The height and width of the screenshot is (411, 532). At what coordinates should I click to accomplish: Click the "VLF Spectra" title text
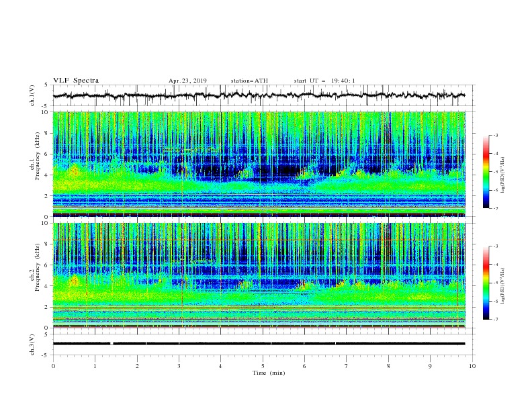[x=76, y=81]
